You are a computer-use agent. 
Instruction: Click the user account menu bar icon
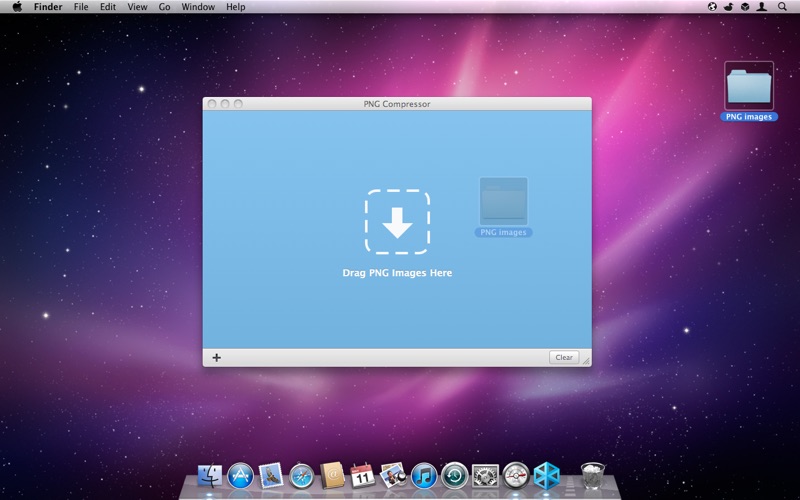(763, 7)
